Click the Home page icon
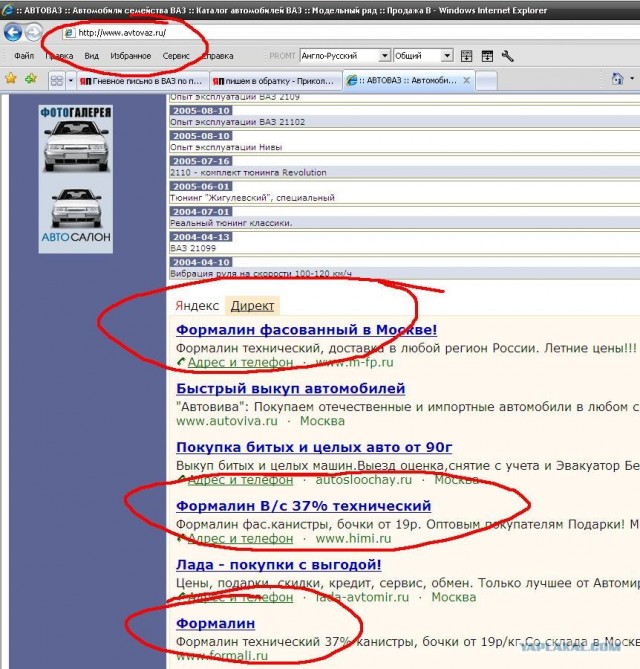The height and width of the screenshot is (669, 640). (x=617, y=79)
